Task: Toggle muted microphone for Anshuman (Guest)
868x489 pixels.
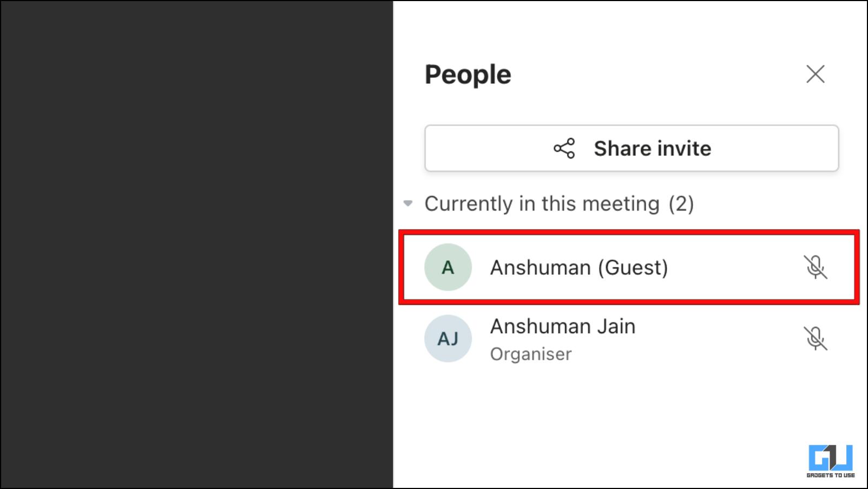Action: tap(815, 267)
